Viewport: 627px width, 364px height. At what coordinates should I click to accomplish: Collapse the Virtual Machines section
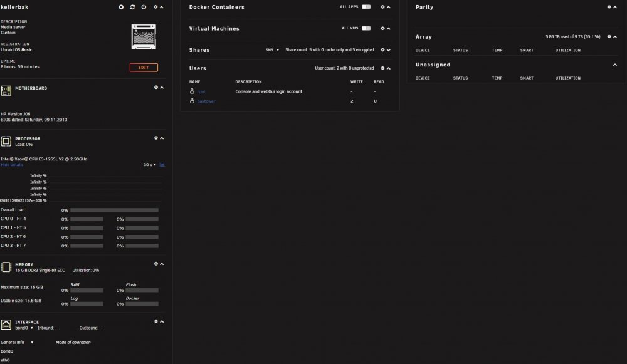[x=389, y=28]
